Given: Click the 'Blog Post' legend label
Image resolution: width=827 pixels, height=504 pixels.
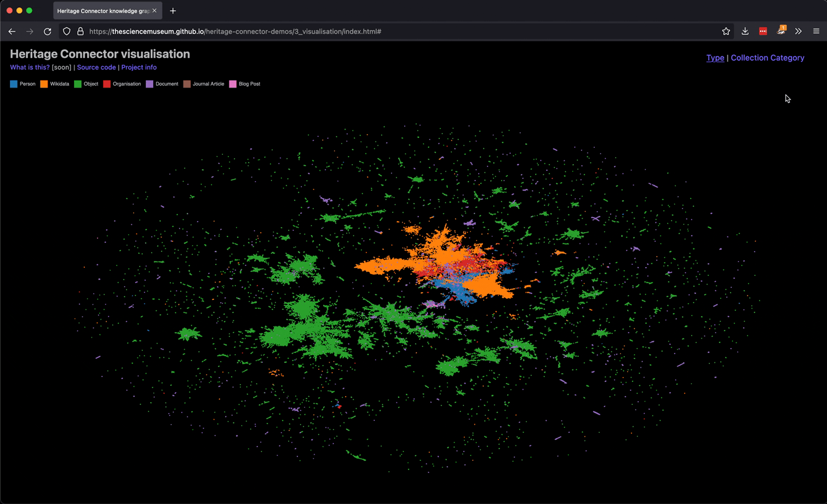Looking at the screenshot, I should point(249,84).
